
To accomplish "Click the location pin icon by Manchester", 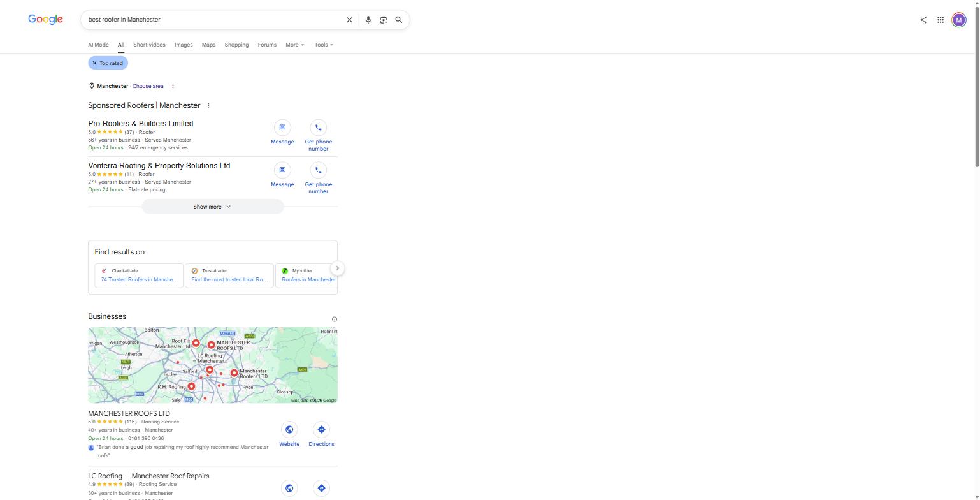I will tap(92, 86).
